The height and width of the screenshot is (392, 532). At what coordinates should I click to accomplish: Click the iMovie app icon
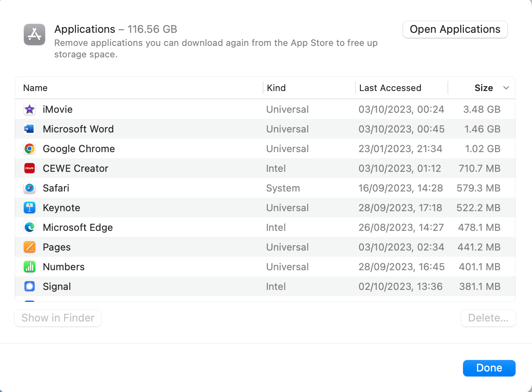pos(30,109)
